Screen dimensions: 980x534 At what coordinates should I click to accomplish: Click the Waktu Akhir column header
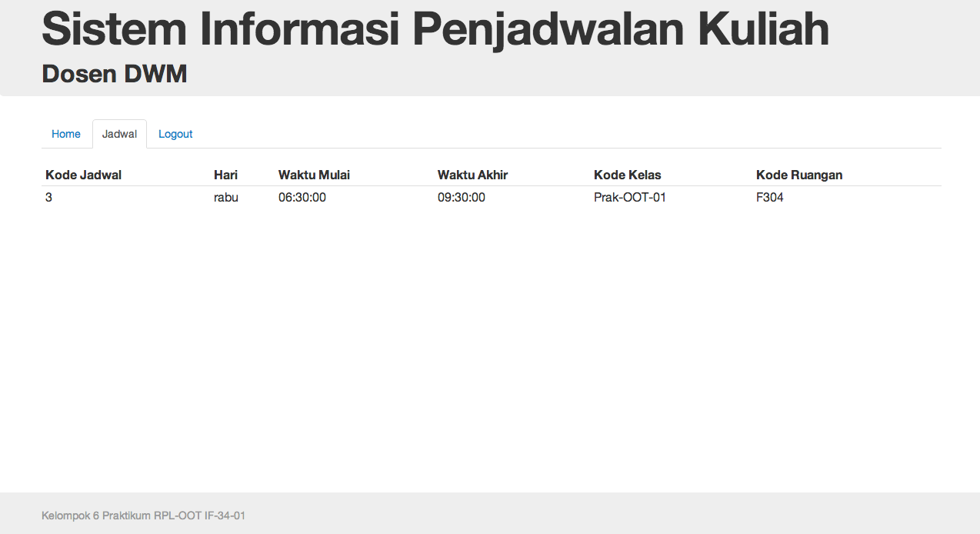pyautogui.click(x=472, y=175)
